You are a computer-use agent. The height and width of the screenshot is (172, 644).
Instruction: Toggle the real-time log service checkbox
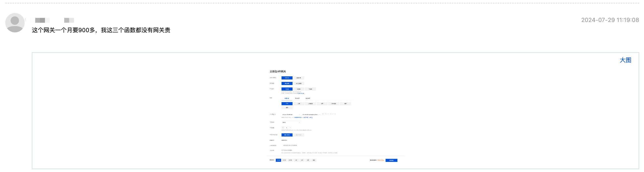point(282,150)
